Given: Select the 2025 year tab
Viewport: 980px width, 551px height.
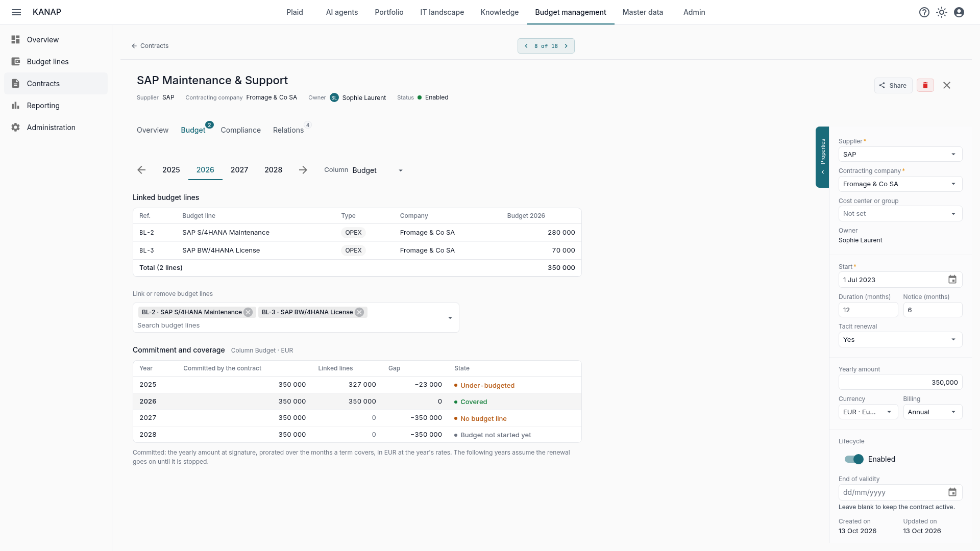Looking at the screenshot, I should 171,170.
